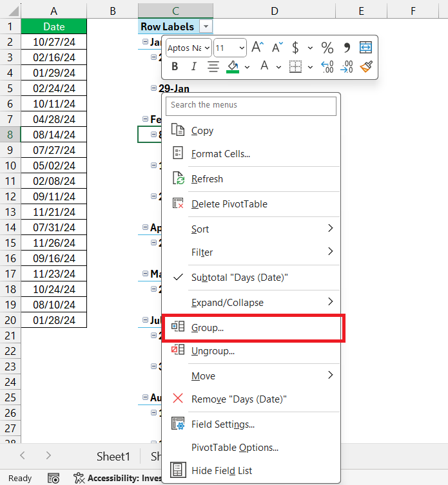This screenshot has height=485, width=448.
Task: Switch to Sheet1 tab
Action: coord(113,456)
